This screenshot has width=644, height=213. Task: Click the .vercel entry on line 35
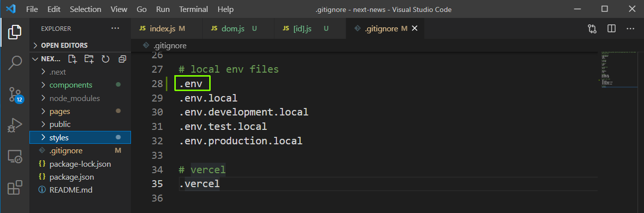[199, 184]
